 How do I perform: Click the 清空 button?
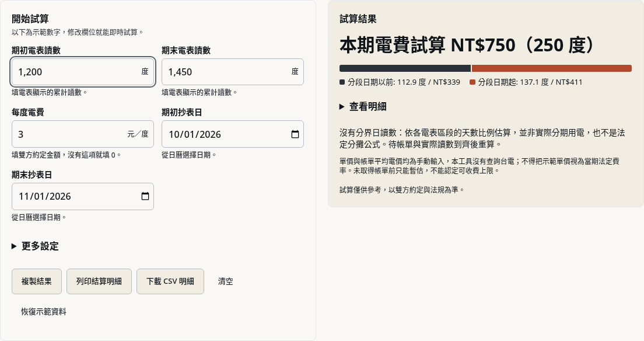pos(226,281)
